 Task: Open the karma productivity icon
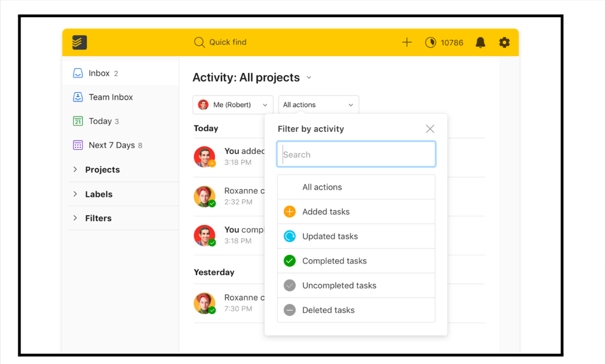click(430, 42)
